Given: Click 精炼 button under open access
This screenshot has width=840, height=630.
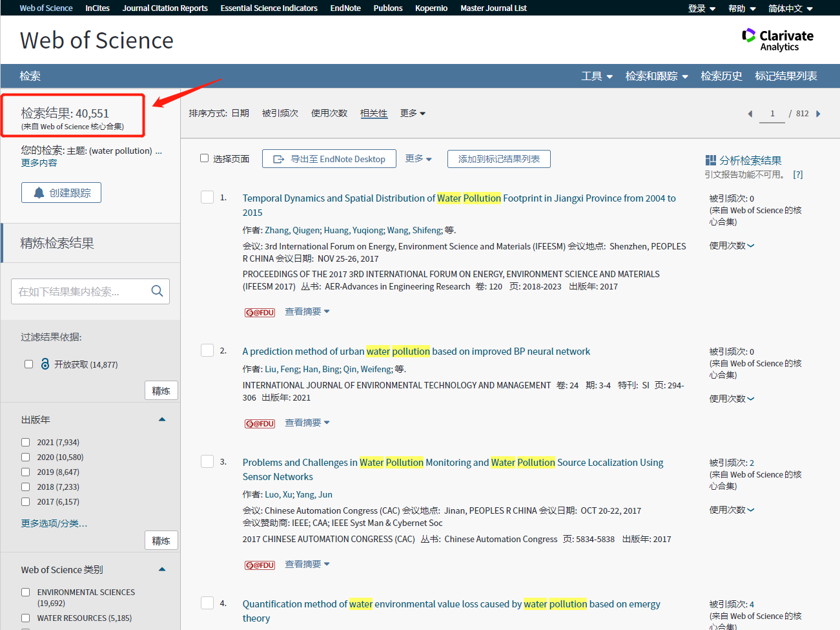Looking at the screenshot, I should pos(161,390).
